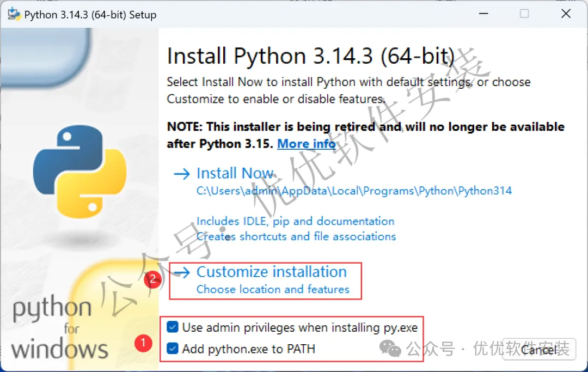Choose Customize installation option

[x=272, y=272]
